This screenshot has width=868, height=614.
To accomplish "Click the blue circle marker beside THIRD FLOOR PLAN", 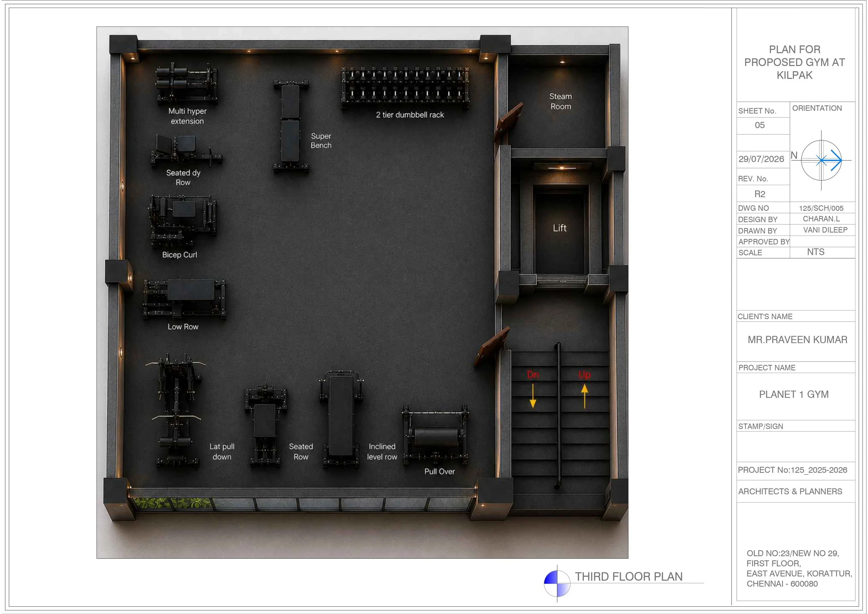I will pos(557,583).
